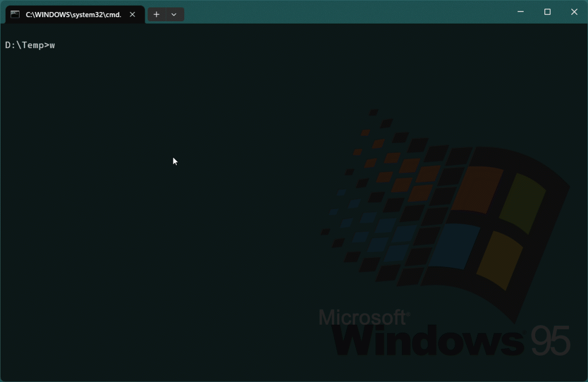Close the Windows Terminal window
The width and height of the screenshot is (588, 382).
[574, 12]
